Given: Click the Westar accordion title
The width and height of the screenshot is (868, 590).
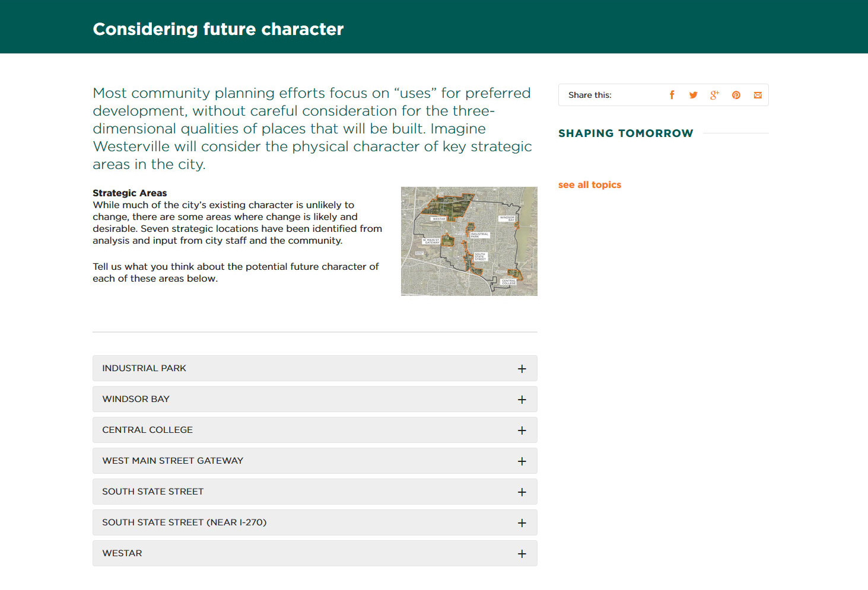Looking at the screenshot, I should point(122,553).
